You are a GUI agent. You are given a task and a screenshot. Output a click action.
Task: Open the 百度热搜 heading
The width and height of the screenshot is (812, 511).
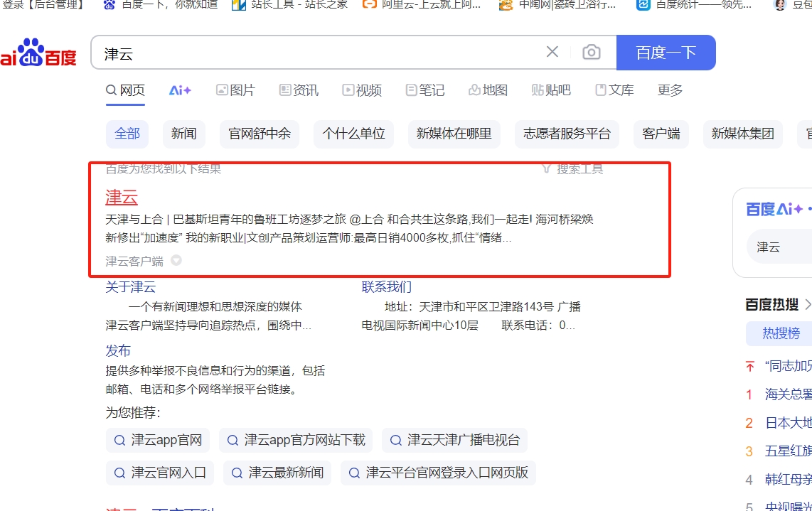772,304
